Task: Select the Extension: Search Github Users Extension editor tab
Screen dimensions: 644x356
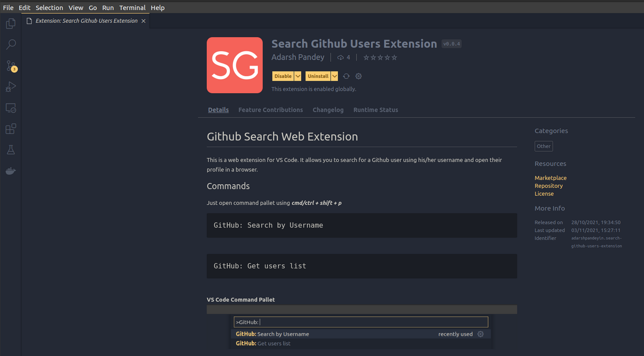Action: [85, 21]
